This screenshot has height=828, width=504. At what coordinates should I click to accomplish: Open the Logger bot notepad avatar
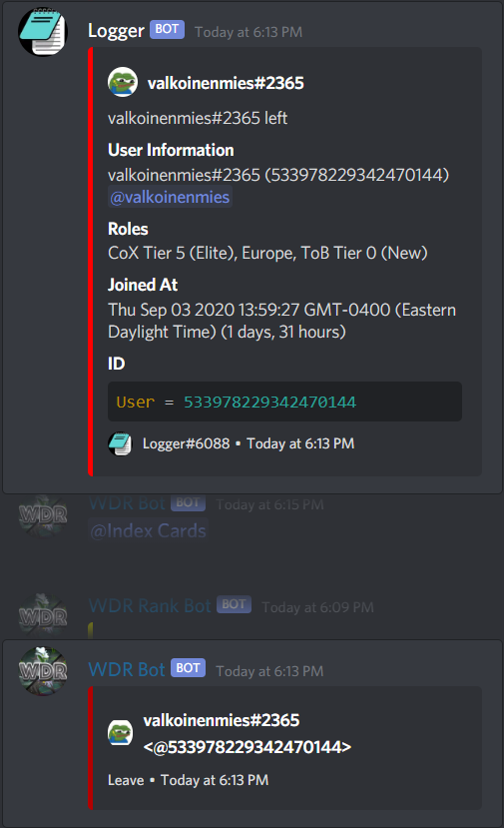(43, 32)
